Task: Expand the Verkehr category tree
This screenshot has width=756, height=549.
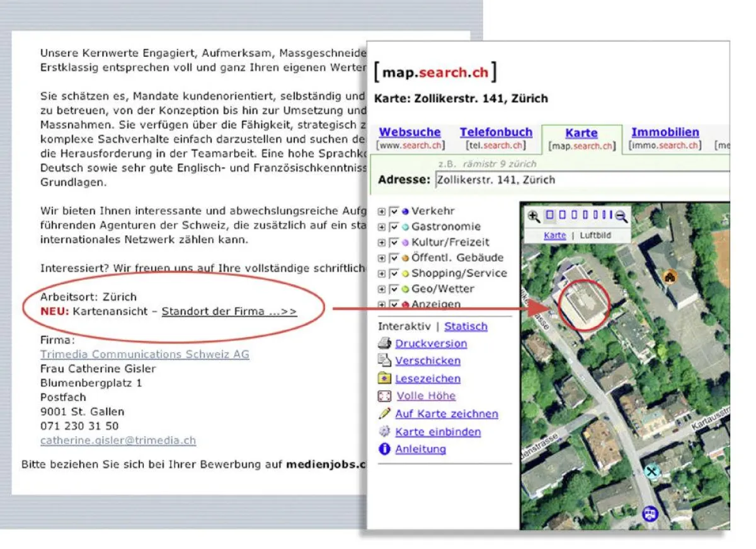Action: tap(381, 211)
